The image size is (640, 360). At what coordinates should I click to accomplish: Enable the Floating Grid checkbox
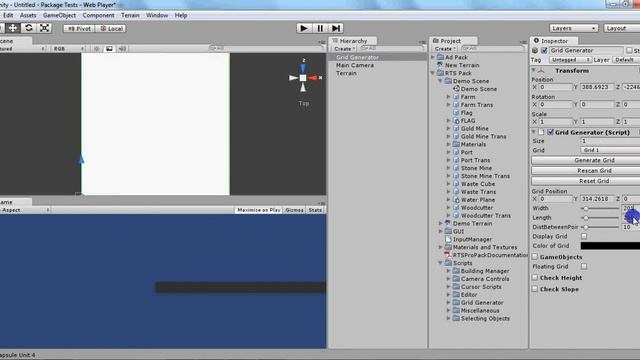(x=584, y=266)
